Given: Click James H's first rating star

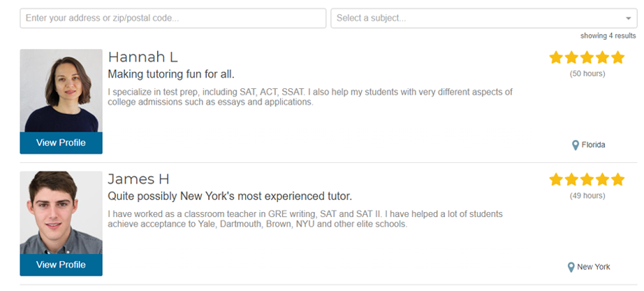Looking at the screenshot, I should click(x=556, y=180).
